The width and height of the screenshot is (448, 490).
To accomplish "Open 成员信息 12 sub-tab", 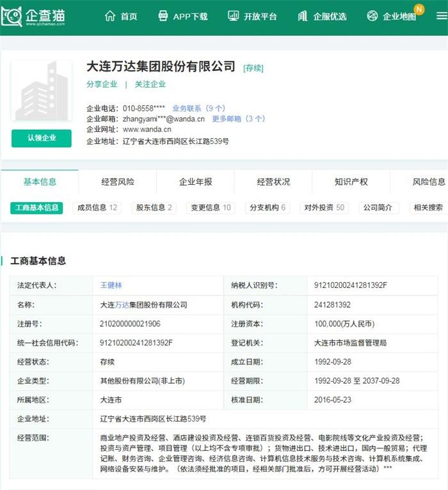I will [97, 208].
